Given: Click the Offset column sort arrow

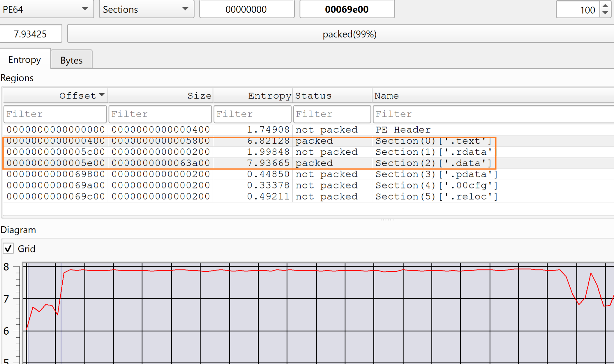Looking at the screenshot, I should point(102,95).
